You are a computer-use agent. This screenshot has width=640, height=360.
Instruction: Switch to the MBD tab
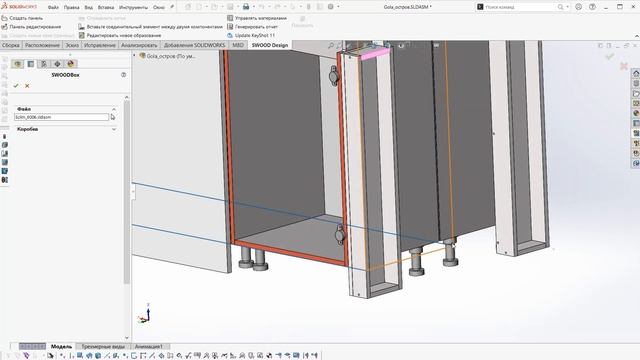238,45
